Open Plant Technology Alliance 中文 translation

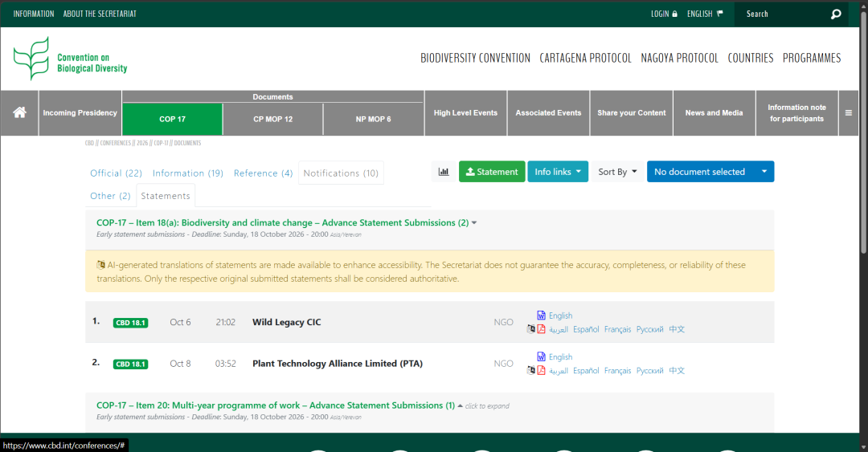click(x=677, y=371)
